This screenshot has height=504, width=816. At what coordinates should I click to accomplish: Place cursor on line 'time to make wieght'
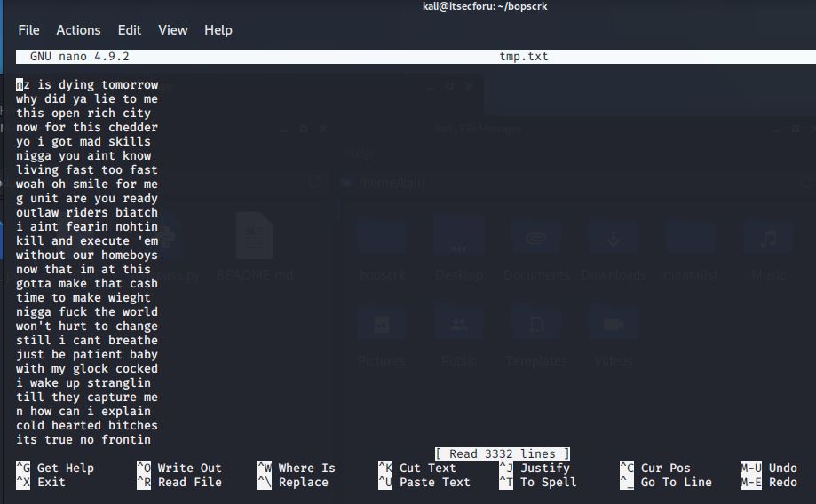[x=83, y=297]
